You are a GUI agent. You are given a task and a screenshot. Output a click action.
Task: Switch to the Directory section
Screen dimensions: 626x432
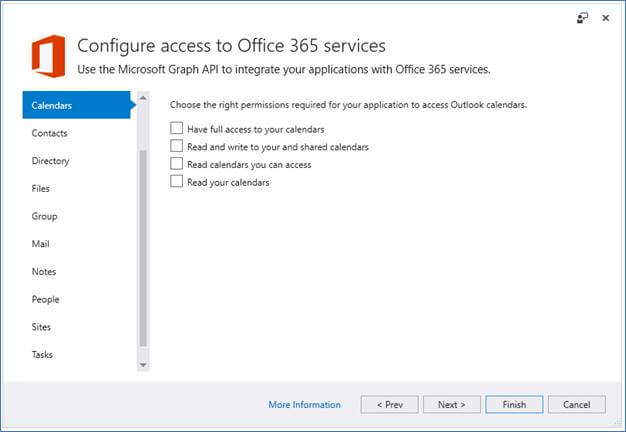(50, 161)
